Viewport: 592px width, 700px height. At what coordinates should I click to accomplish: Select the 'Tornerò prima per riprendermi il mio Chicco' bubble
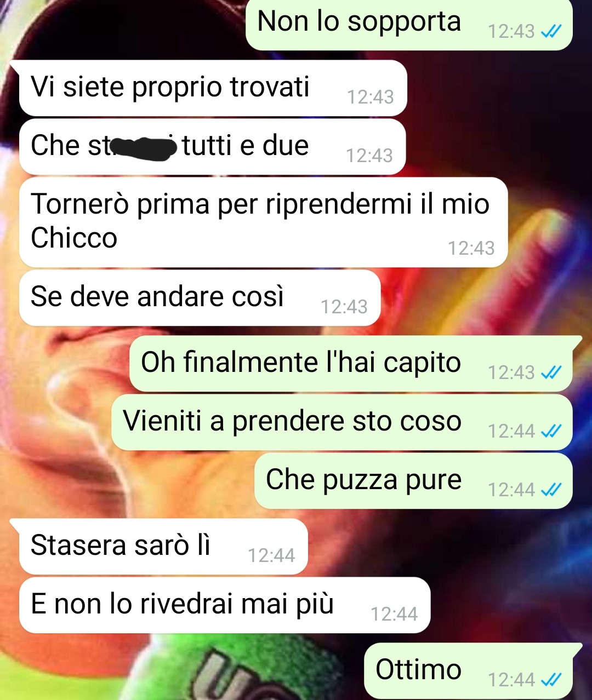[x=263, y=222]
